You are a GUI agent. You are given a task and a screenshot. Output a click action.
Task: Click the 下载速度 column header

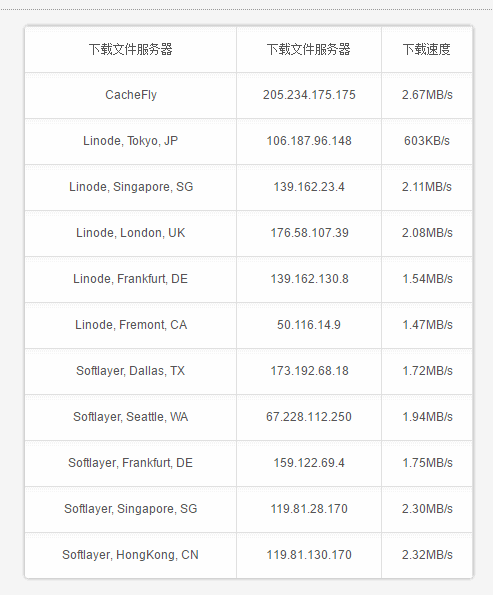427,49
